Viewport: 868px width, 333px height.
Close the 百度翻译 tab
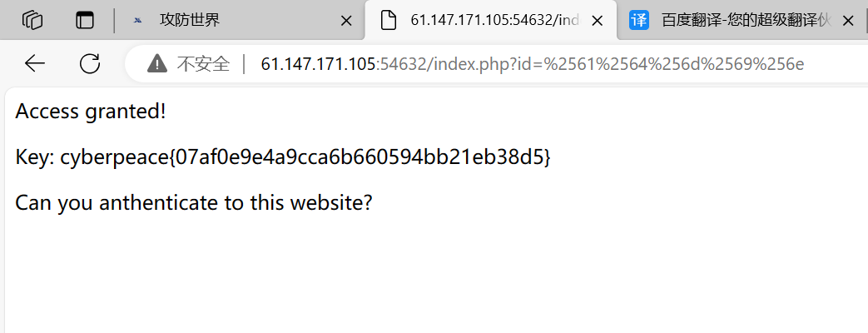click(847, 21)
